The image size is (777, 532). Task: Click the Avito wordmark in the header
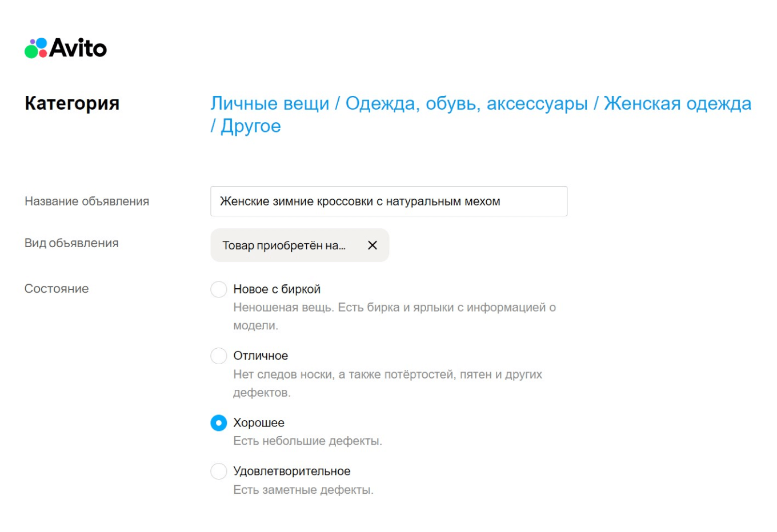coord(77,48)
